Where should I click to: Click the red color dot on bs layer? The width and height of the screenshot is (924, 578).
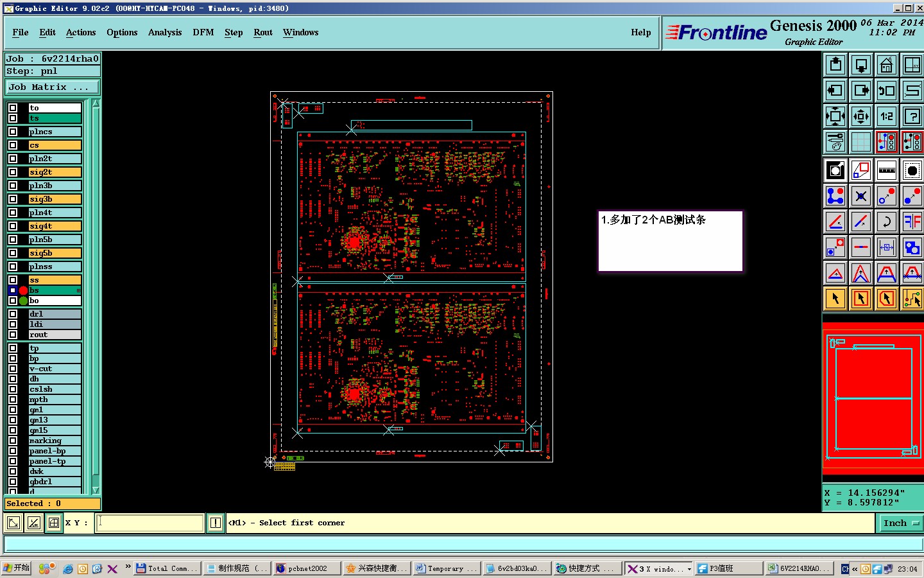click(24, 290)
